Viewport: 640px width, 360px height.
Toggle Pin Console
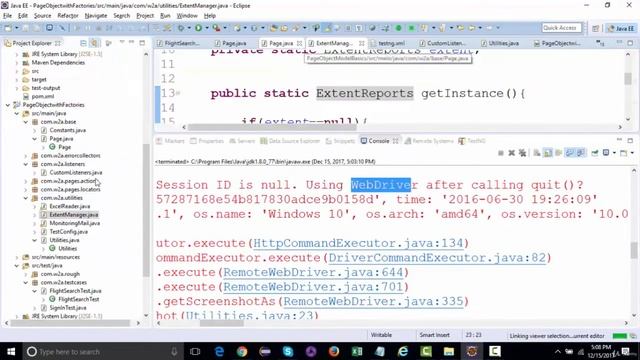pos(595,153)
